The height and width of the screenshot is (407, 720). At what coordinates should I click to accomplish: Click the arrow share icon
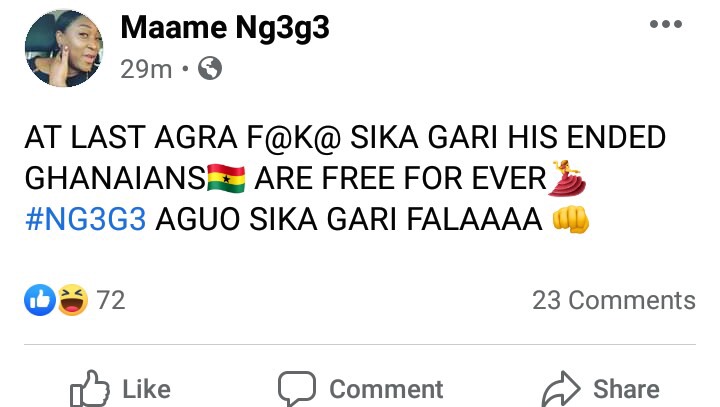561,389
